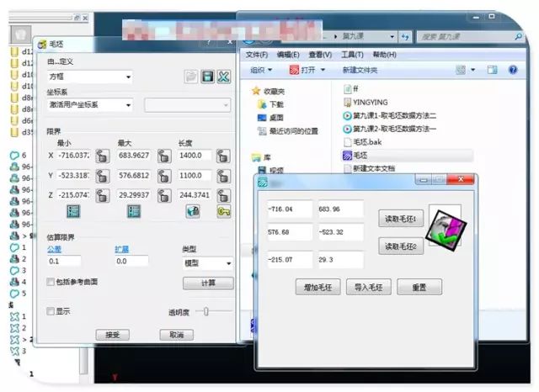Open 库 libraries in the navigation pane
Image resolution: width=539 pixels, height=392 pixels.
click(261, 157)
